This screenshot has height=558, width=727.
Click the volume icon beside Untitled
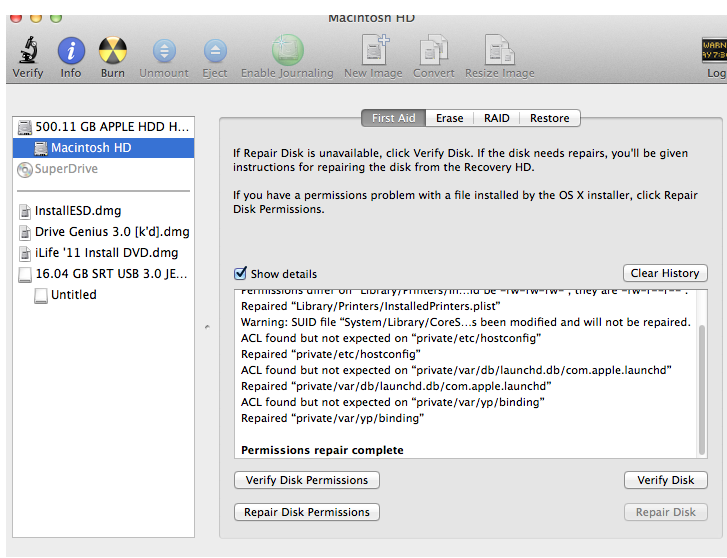click(x=41, y=295)
